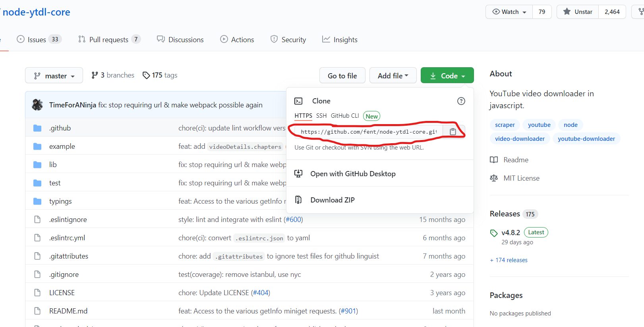Image resolution: width=644 pixels, height=327 pixels.
Task: Click the .eslintrc.yml file icon
Action: 37,238
